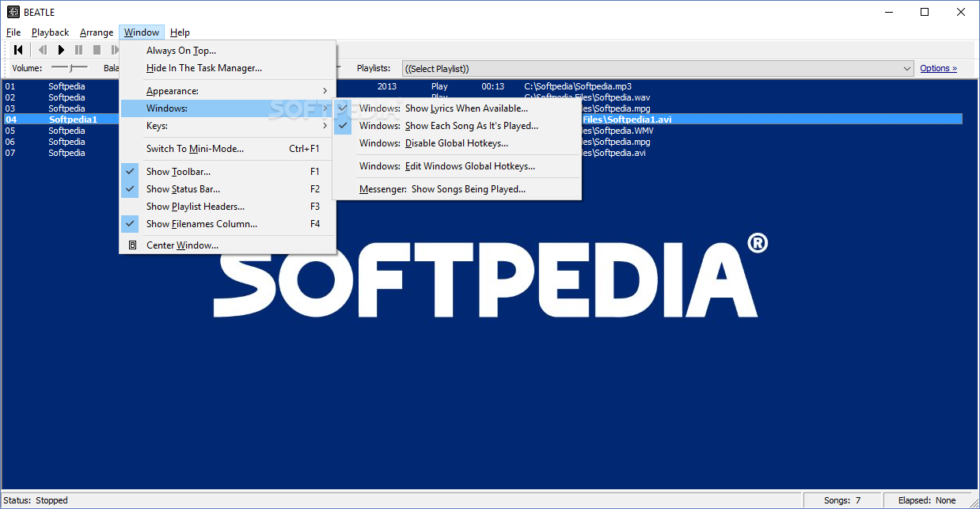Expand the highlighted Windows submenu
The height and width of the screenshot is (509, 980).
pyautogui.click(x=229, y=108)
